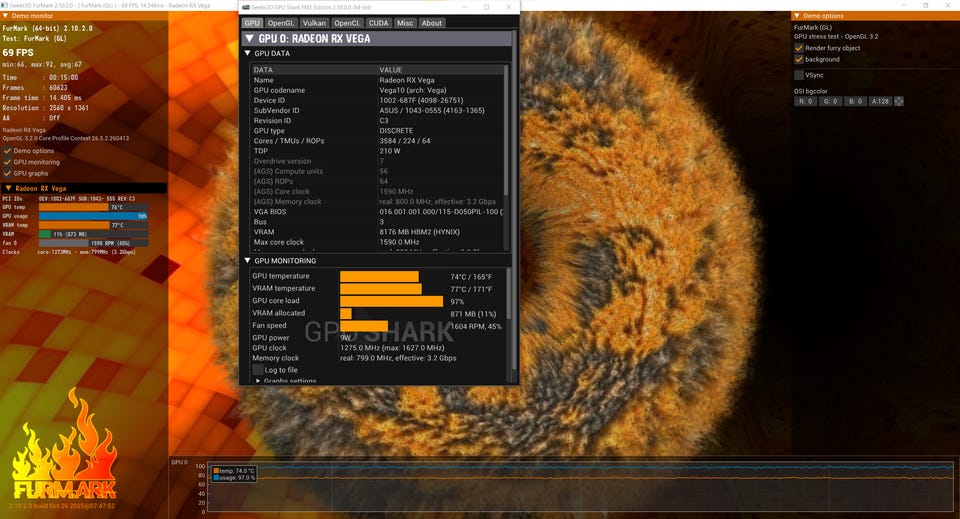
Task: Click the VRAM temp bar showing 77°C
Action: tap(93, 225)
